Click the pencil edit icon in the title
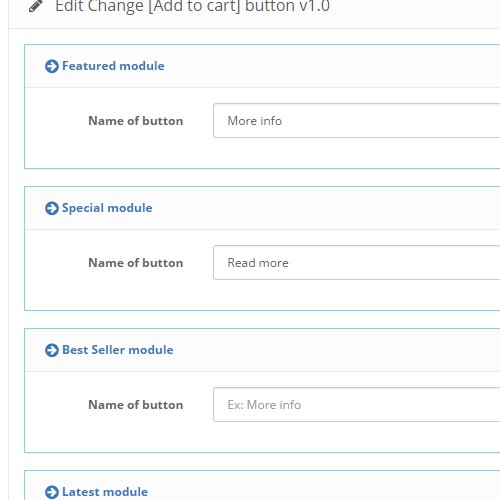Image resolution: width=500 pixels, height=500 pixels. 36,6
